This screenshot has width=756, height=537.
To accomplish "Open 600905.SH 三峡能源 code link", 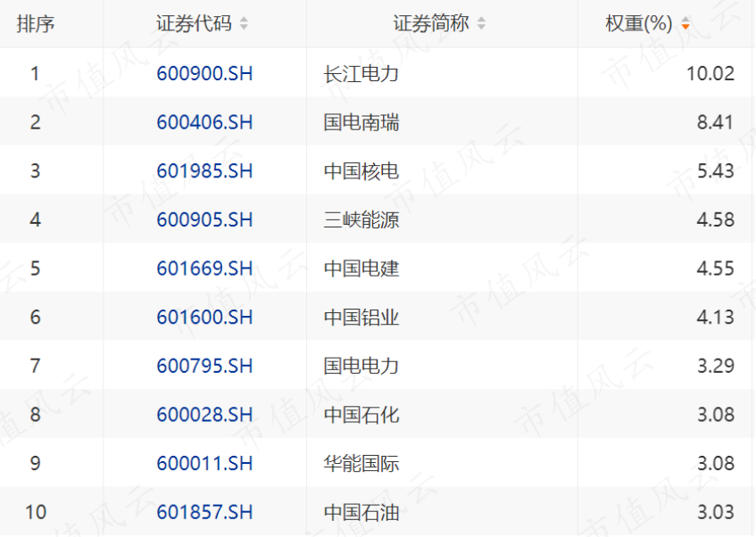I will coord(204,219).
